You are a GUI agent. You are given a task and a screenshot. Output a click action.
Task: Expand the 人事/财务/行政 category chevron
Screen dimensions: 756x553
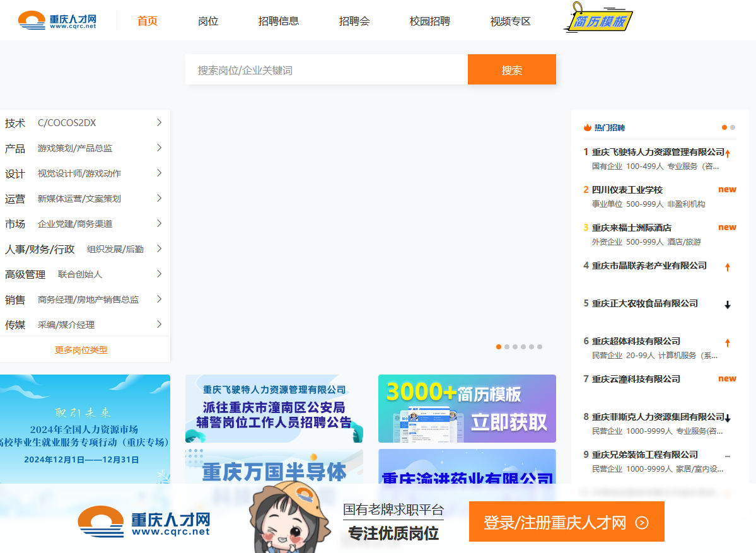pyautogui.click(x=158, y=248)
